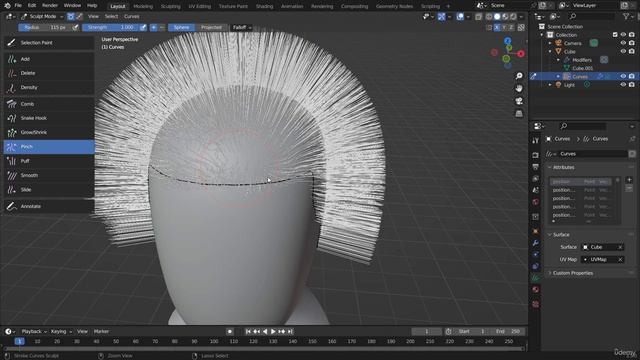The image size is (640, 360).
Task: Toggle Light visibility eye in outliner
Action: (623, 85)
